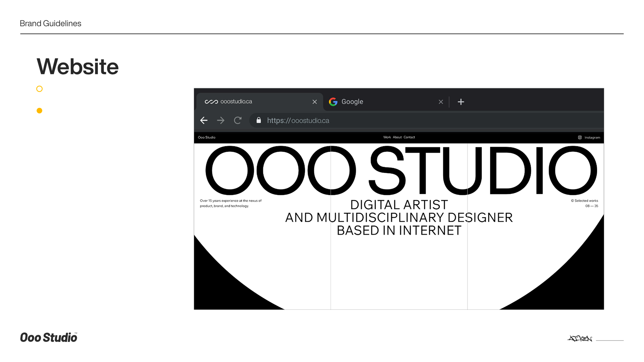Click the ooostudio.ca tab favicon

[x=211, y=102]
